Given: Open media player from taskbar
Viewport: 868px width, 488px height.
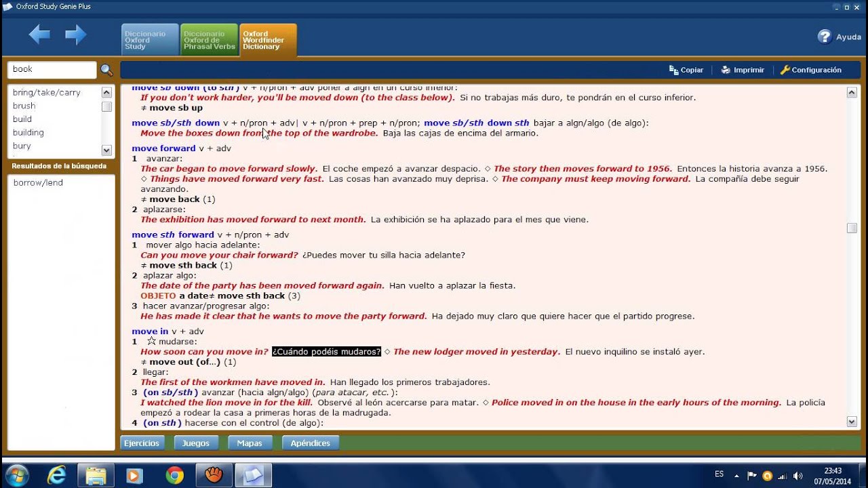Looking at the screenshot, I should pyautogui.click(x=134, y=475).
